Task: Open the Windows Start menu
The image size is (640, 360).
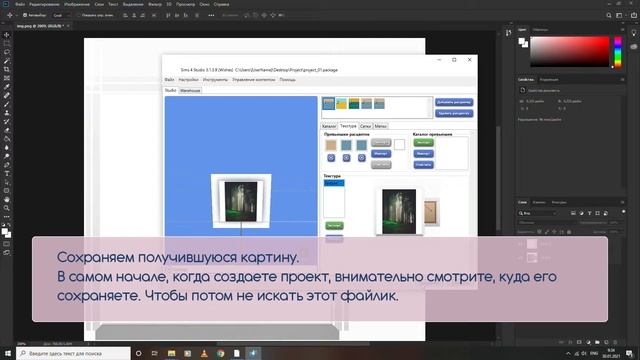Action: click(x=8, y=353)
